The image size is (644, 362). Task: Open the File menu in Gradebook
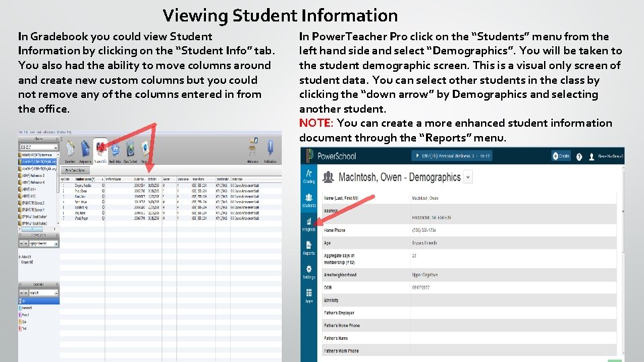[21, 132]
